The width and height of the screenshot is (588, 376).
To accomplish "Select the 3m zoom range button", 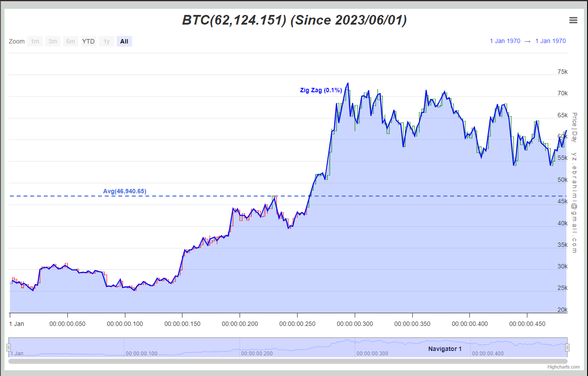I will [53, 41].
